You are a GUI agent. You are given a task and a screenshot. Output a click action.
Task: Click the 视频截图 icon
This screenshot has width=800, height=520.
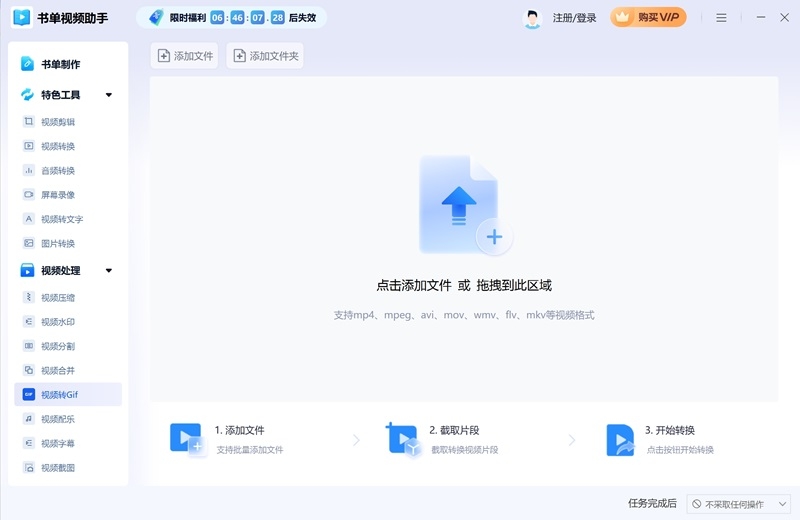[x=29, y=467]
